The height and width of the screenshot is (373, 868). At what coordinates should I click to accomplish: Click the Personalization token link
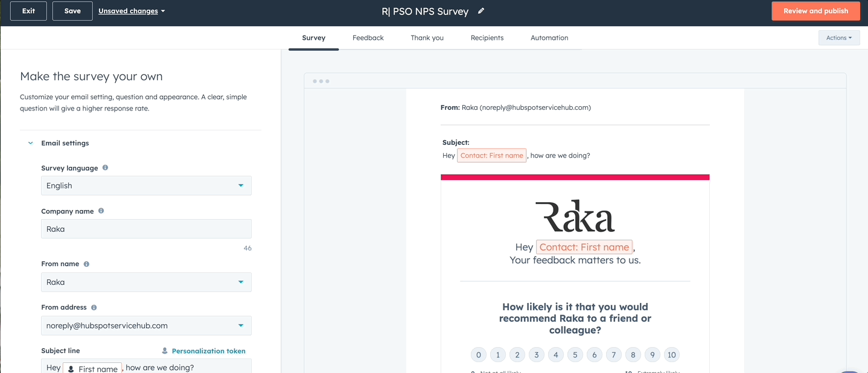pyautogui.click(x=209, y=351)
